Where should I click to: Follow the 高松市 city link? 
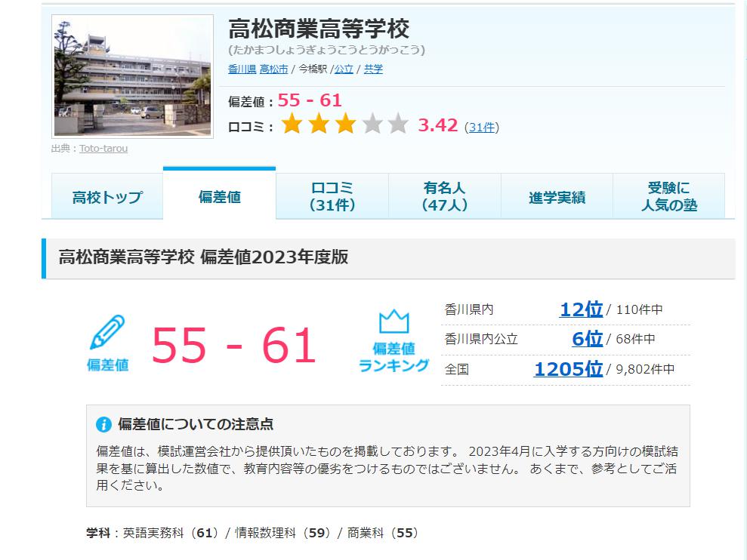pos(273,69)
